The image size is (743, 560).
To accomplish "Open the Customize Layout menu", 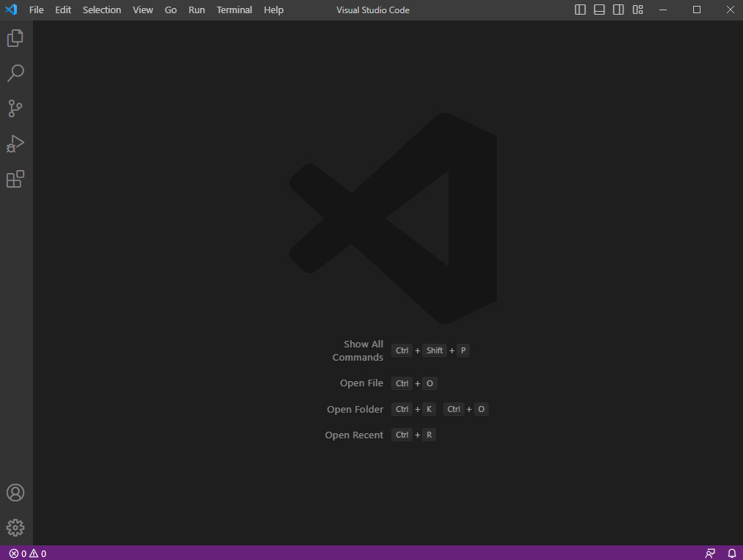I will (x=637, y=10).
